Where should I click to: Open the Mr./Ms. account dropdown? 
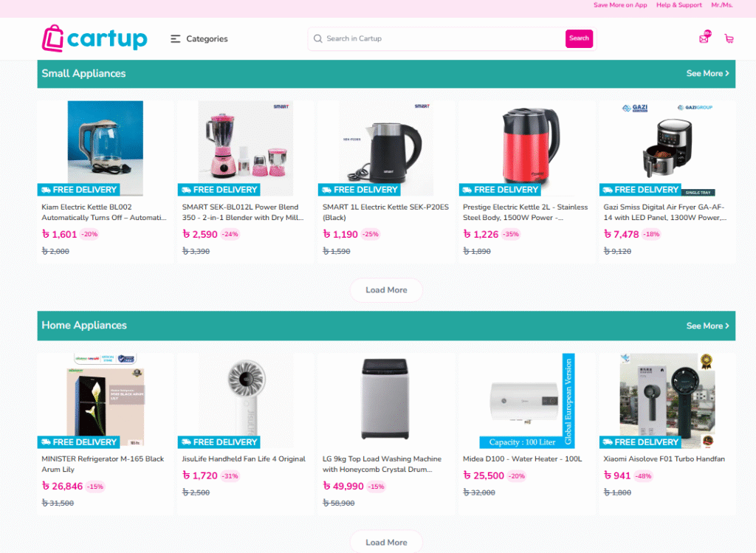pyautogui.click(x=722, y=5)
